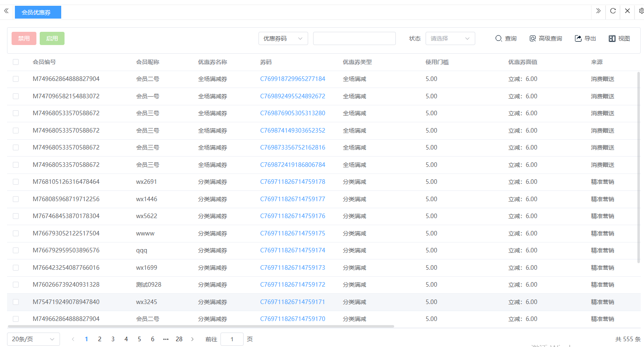Click the right double-chevron tab scroll icon

pyautogui.click(x=598, y=11)
